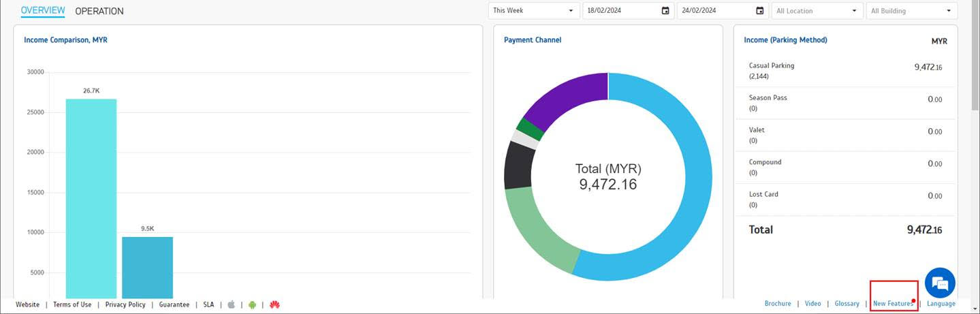The width and height of the screenshot is (980, 314).
Task: Click the Terms of Use link
Action: [72, 304]
